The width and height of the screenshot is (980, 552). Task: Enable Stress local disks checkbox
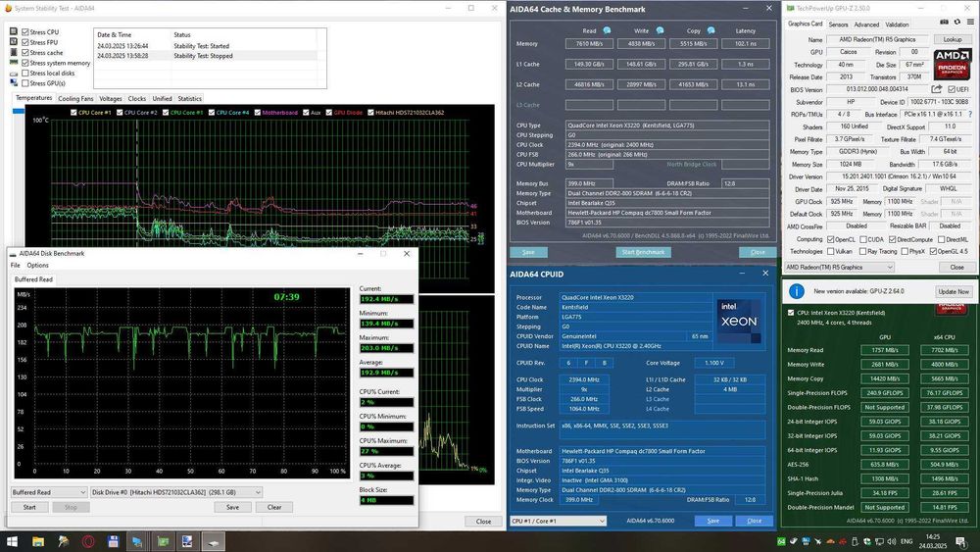coord(25,74)
